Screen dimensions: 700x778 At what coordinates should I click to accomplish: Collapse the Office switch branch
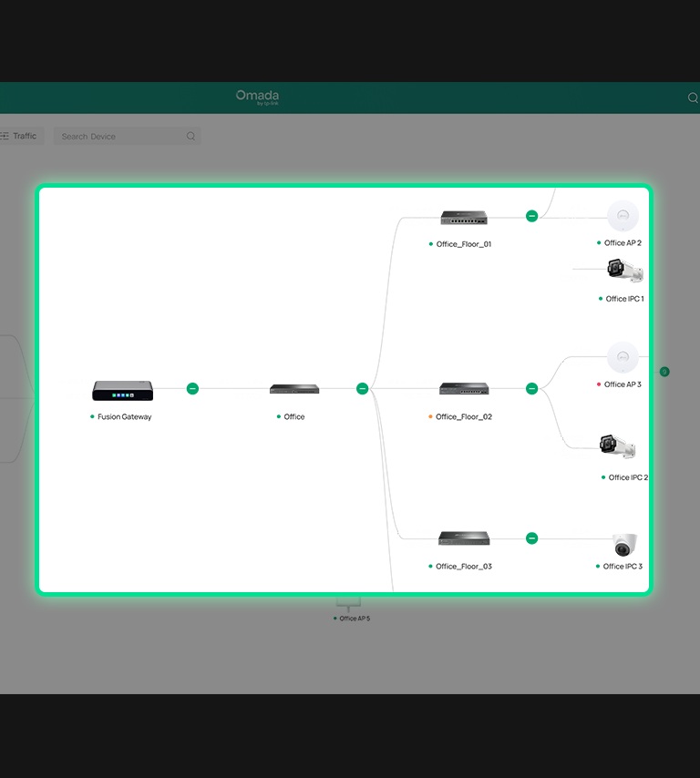pos(363,388)
